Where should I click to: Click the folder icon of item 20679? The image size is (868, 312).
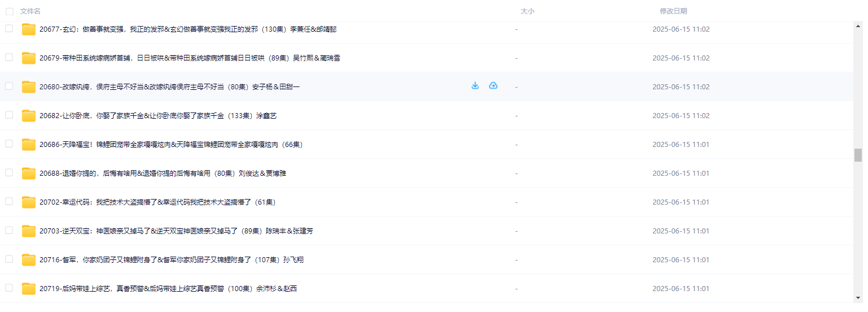pos(29,58)
